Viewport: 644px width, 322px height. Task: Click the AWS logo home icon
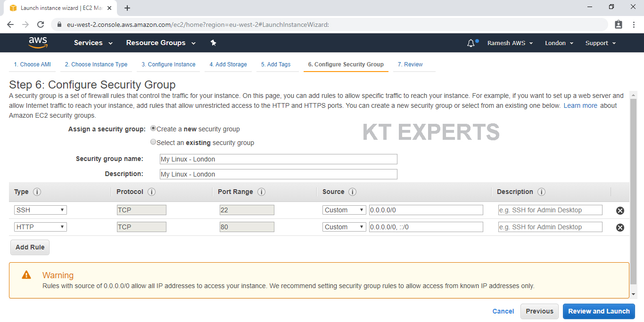(x=38, y=42)
